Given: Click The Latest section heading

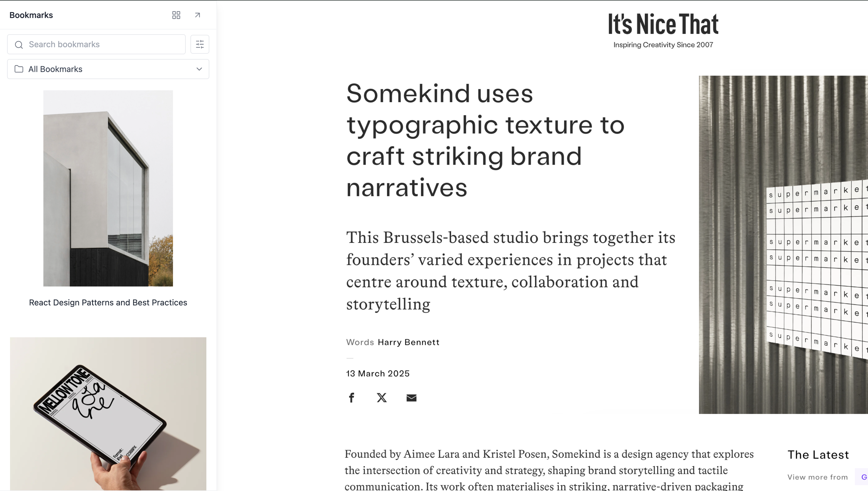Looking at the screenshot, I should 818,455.
